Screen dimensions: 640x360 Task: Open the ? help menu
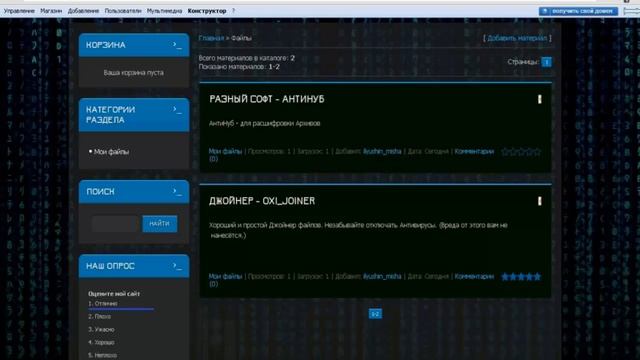pos(233,11)
